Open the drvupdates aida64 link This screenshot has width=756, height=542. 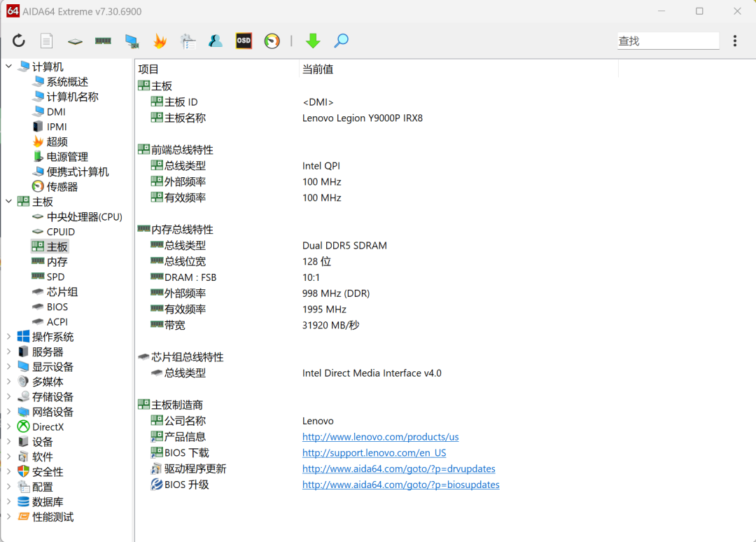(399, 468)
